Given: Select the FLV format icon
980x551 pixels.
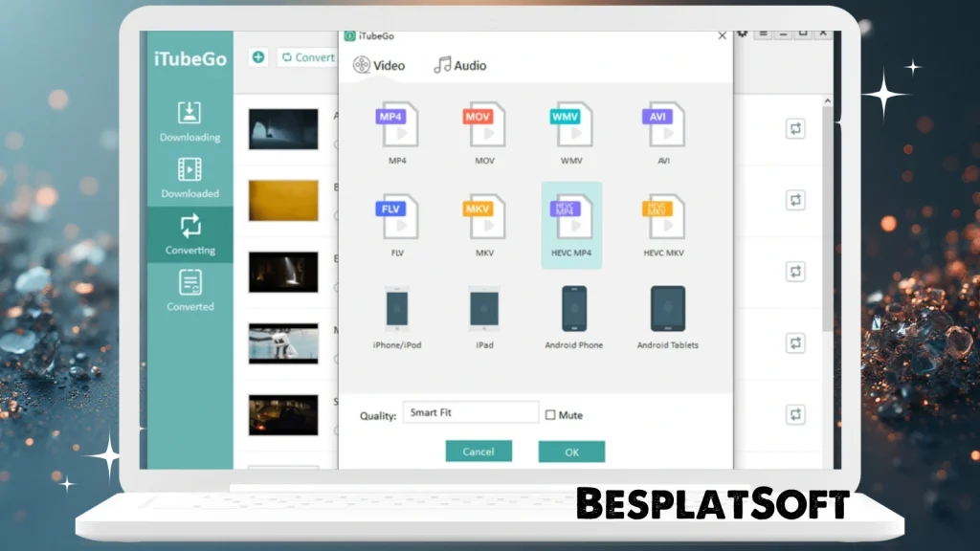Looking at the screenshot, I should coord(397,222).
